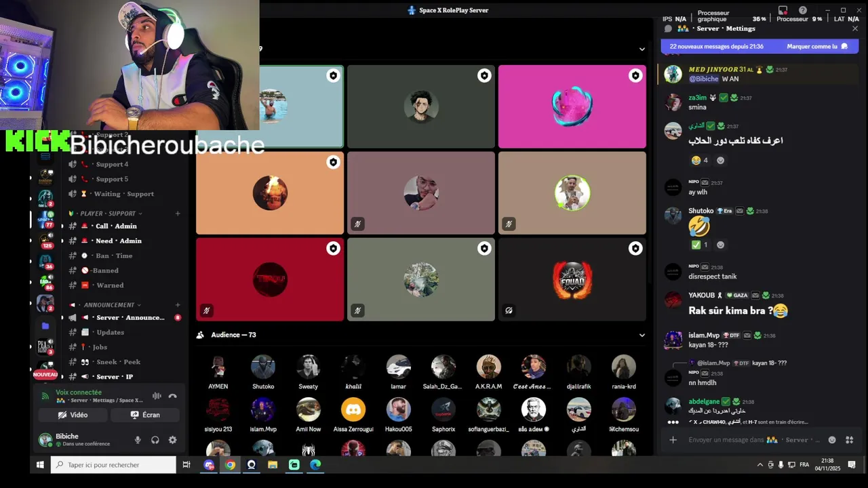
Task: Deafen audio with the headphones icon
Action: click(155, 440)
